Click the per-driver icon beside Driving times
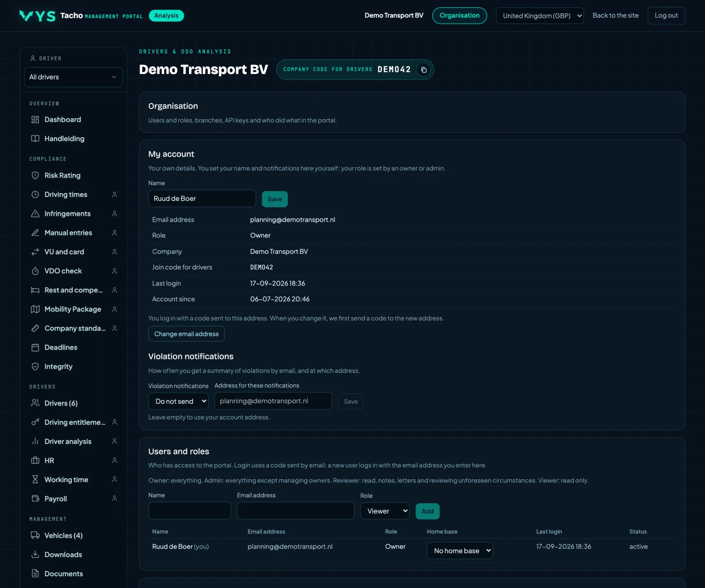 click(x=115, y=194)
